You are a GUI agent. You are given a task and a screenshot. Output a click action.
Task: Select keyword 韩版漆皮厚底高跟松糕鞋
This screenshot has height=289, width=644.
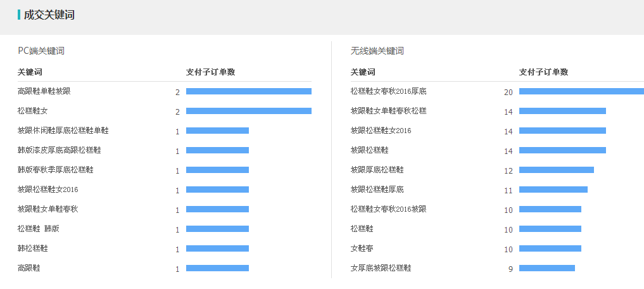point(60,150)
